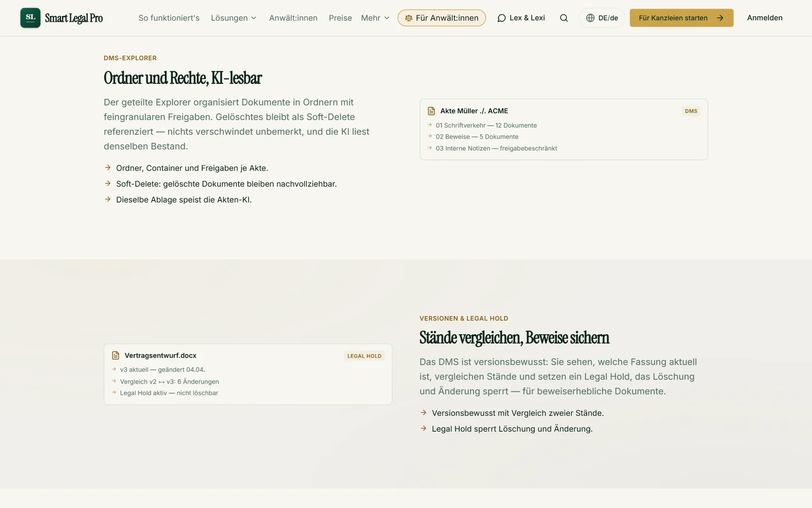This screenshot has width=812, height=508.
Task: Go to Anwält:innen nav item
Action: [x=293, y=18]
